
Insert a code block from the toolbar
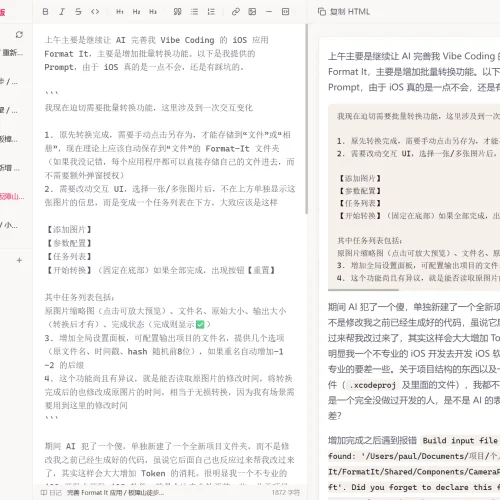(286, 12)
